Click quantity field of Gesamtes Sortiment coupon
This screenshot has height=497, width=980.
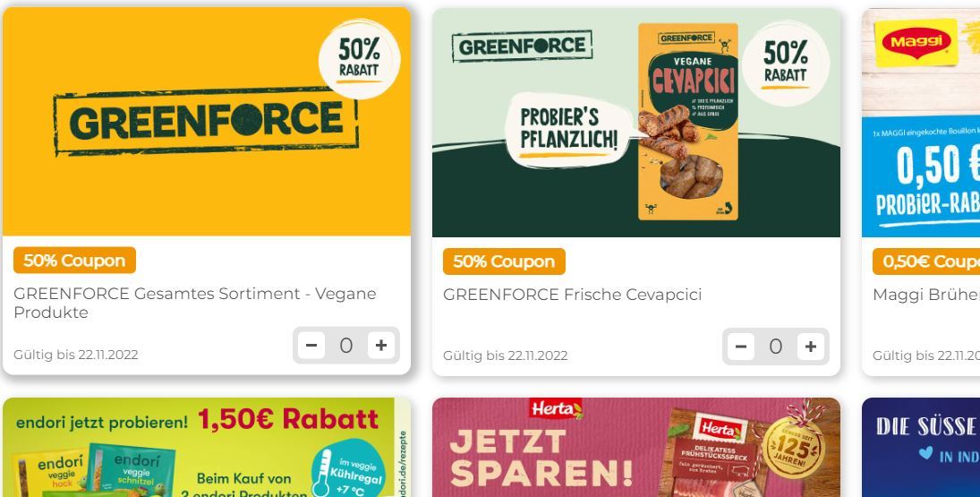pos(346,345)
